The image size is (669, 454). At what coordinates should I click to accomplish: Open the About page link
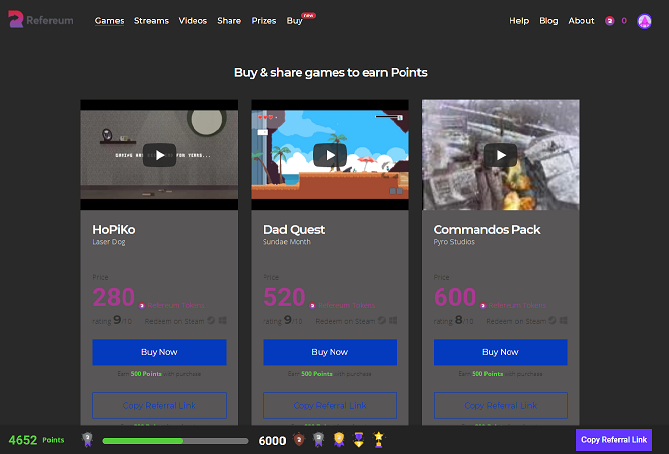click(581, 20)
